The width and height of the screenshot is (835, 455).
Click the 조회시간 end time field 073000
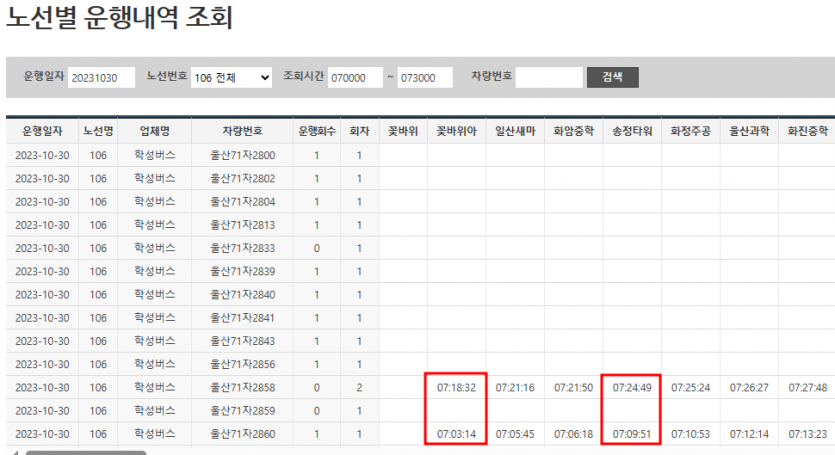[425, 77]
